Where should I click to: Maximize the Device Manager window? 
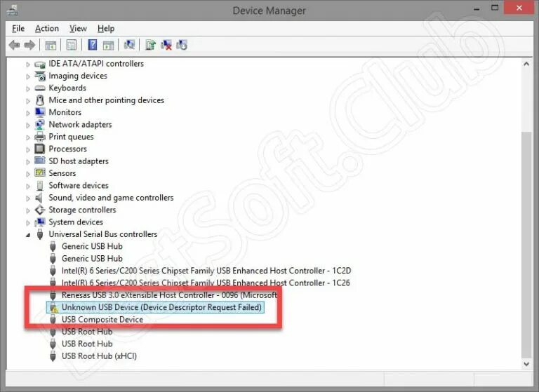pos(495,8)
